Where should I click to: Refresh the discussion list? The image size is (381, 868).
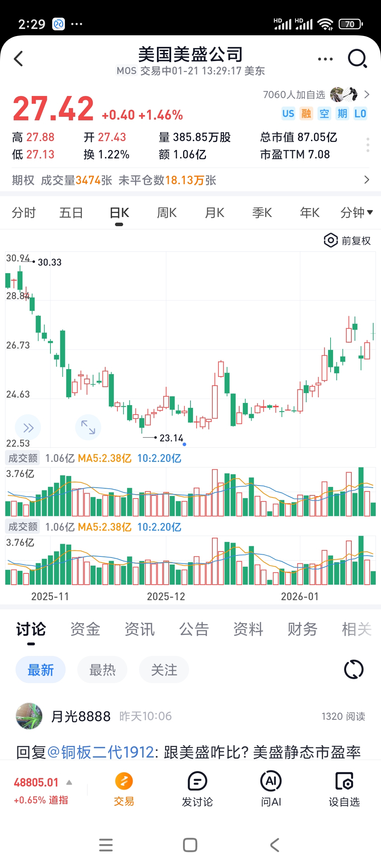(353, 669)
